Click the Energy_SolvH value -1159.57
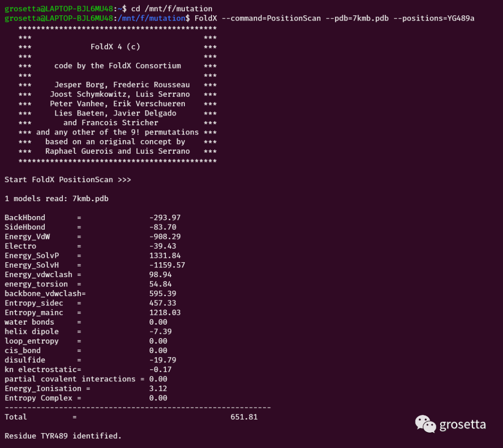This screenshot has width=503, height=448. click(167, 265)
